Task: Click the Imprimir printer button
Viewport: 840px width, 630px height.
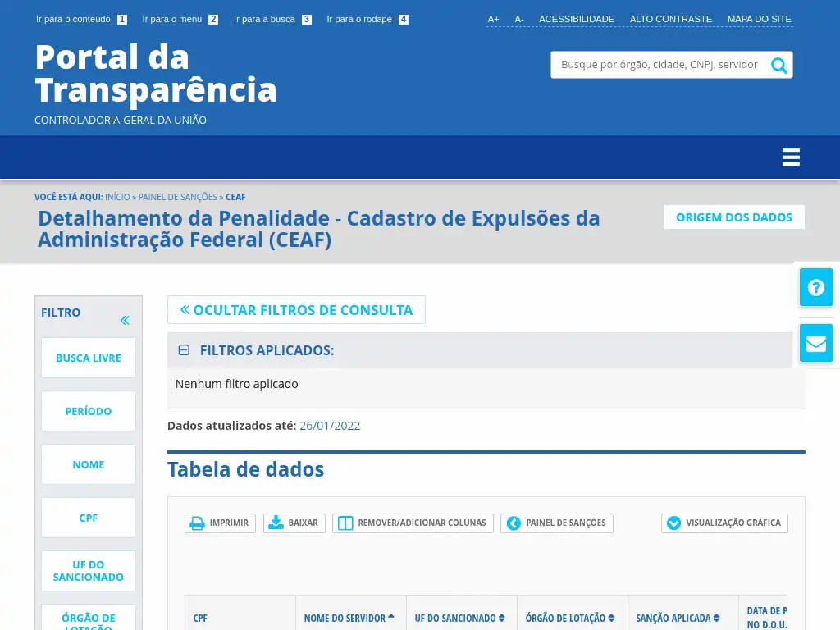Action: pos(220,523)
